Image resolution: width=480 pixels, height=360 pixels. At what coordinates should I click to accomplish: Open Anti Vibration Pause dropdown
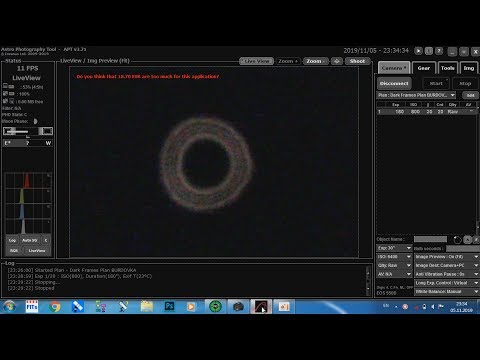coord(447,274)
